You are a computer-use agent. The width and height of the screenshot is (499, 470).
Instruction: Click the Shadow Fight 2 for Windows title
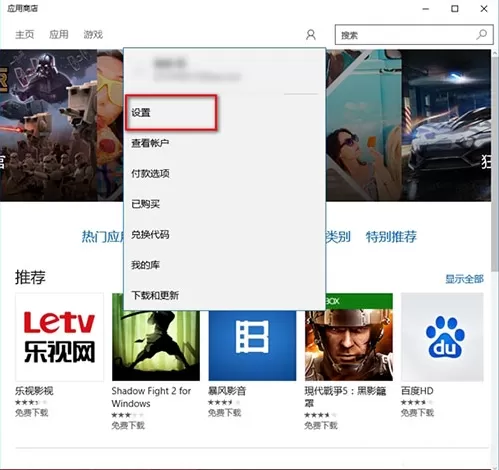point(151,397)
